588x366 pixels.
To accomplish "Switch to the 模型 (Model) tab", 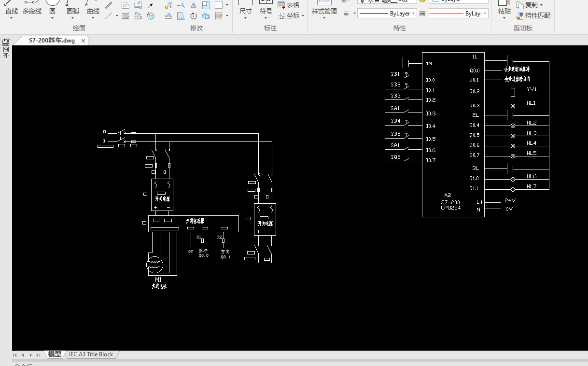I will click(x=55, y=354).
